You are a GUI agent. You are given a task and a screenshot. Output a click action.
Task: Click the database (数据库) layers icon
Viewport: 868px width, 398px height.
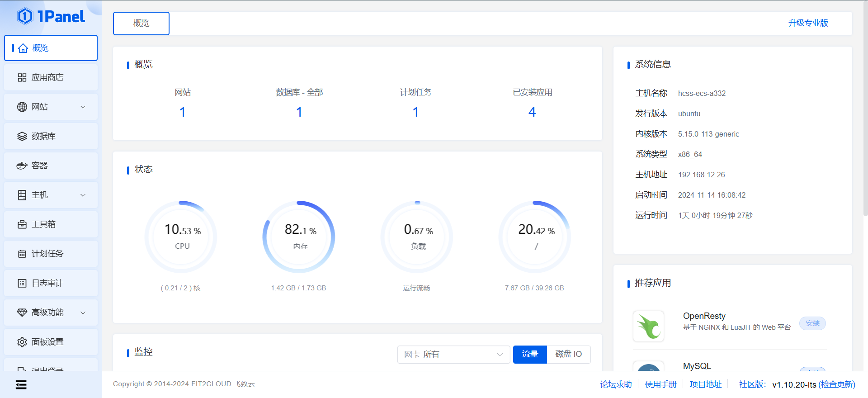(22, 137)
